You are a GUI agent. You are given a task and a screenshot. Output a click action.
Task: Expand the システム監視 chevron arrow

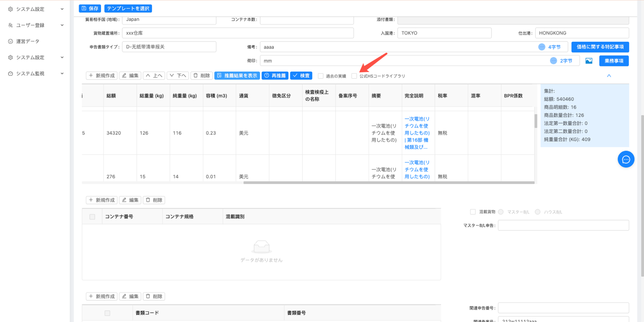tap(62, 74)
